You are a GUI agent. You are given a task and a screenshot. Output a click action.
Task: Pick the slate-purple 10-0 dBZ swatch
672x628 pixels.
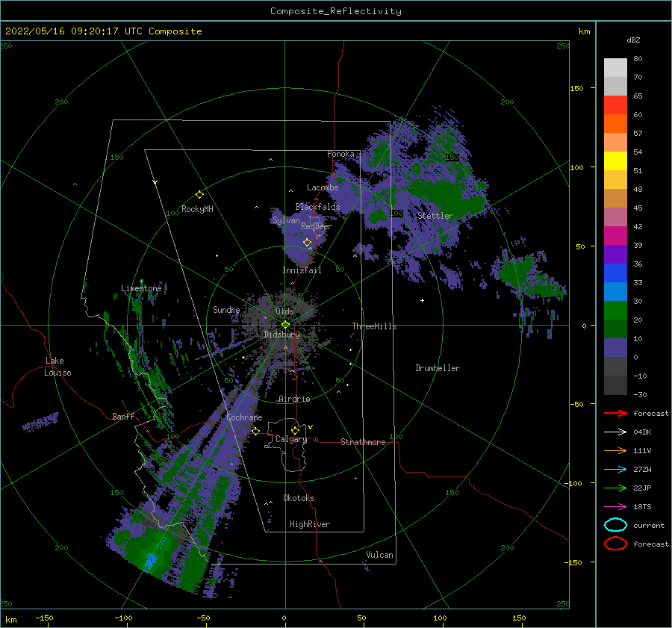pyautogui.click(x=615, y=348)
